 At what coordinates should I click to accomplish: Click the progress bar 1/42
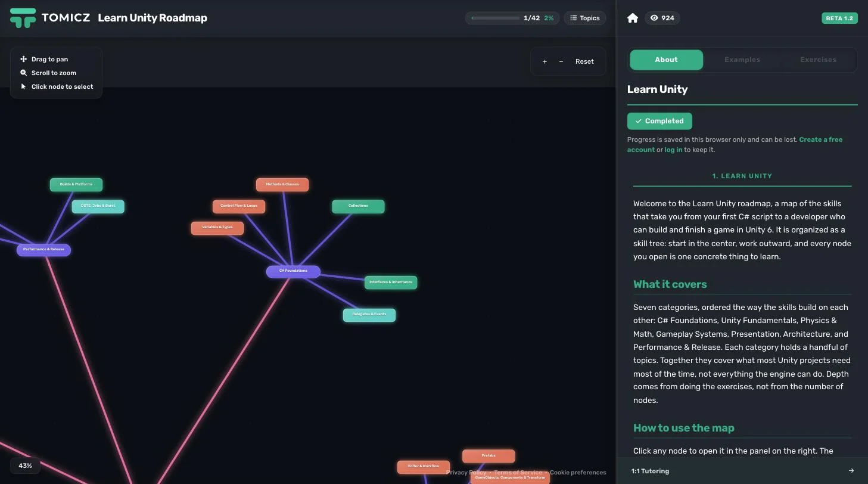pos(495,18)
